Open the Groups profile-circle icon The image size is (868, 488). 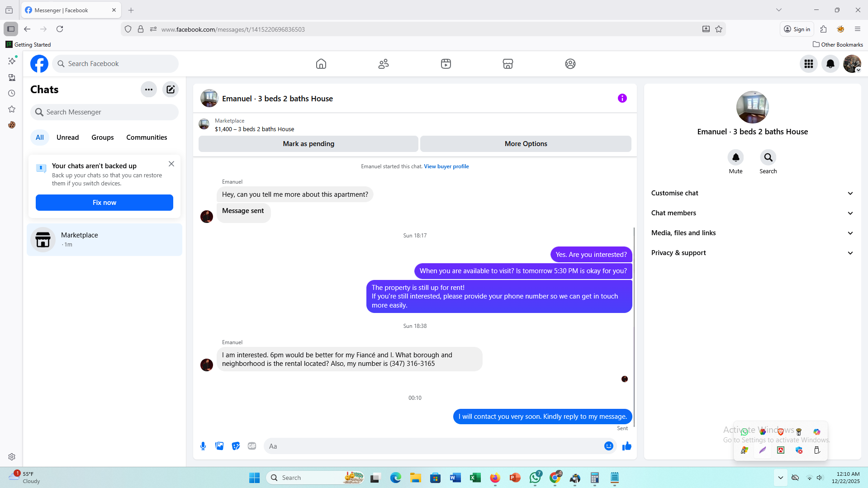click(570, 64)
